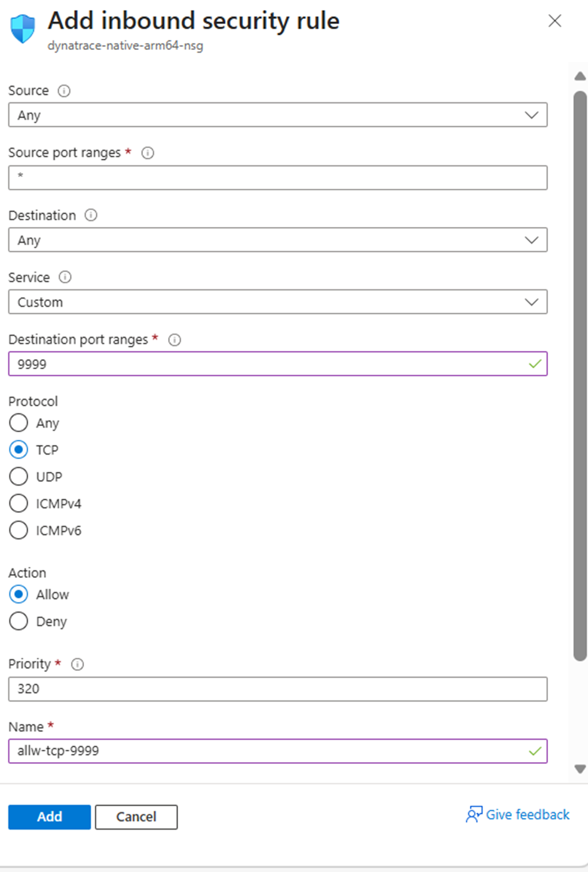Click the Source port ranges info icon
Viewport: 588px width, 872px height.
(148, 153)
